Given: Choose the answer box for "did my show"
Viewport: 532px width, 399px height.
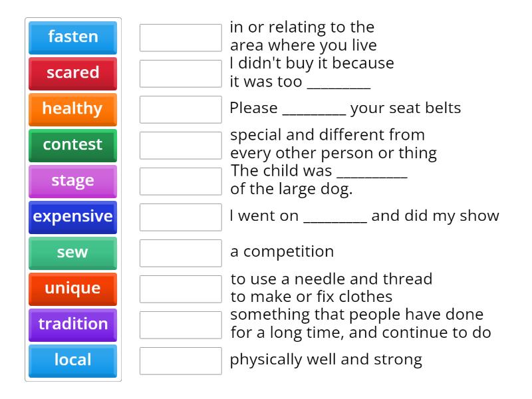Looking at the screenshot, I should [180, 217].
